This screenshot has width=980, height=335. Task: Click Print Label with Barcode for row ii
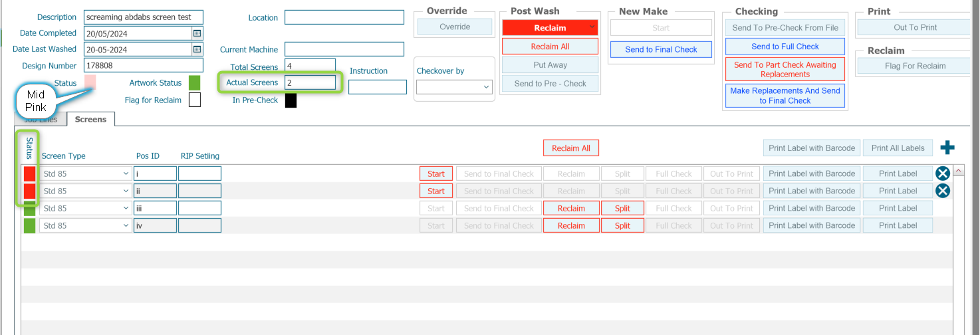point(812,191)
